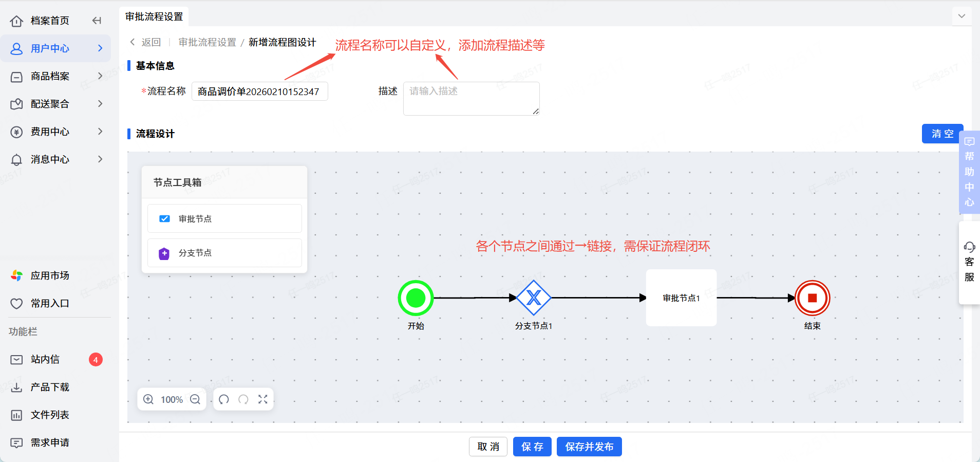Open 产品下载 menu item
The image size is (980, 462).
pyautogui.click(x=50, y=387)
